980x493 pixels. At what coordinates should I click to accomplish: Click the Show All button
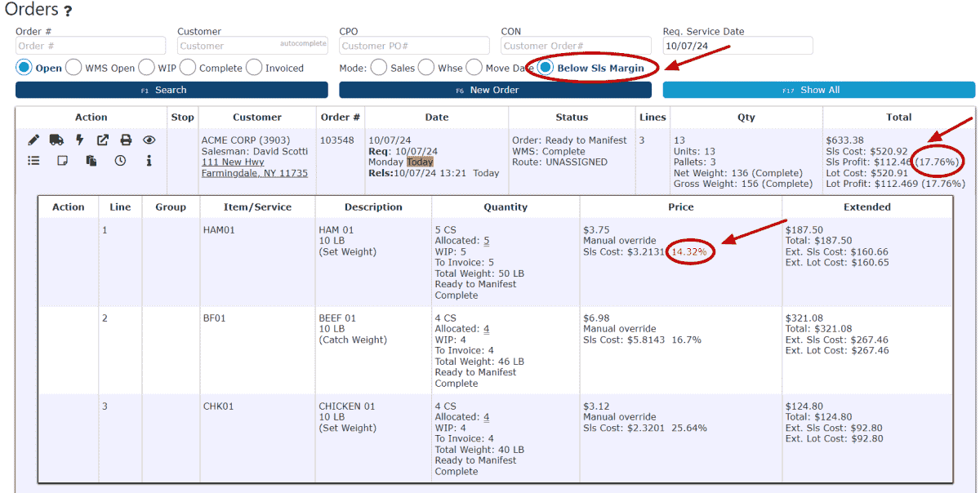[819, 90]
